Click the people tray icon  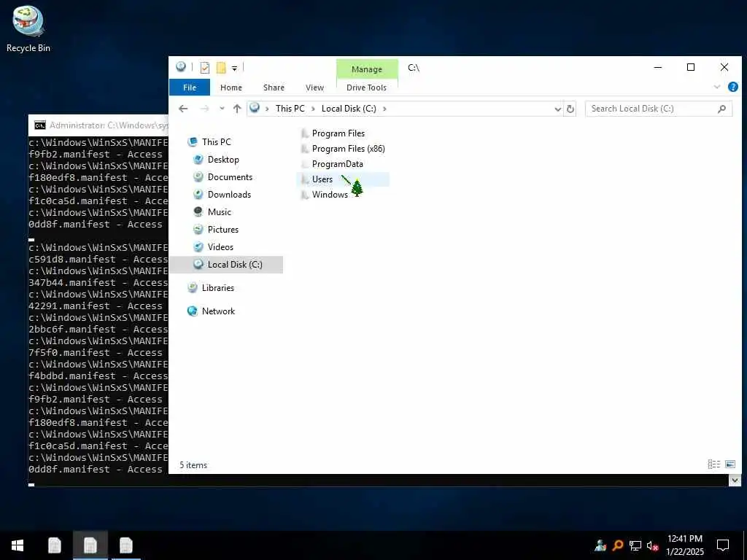coord(600,545)
